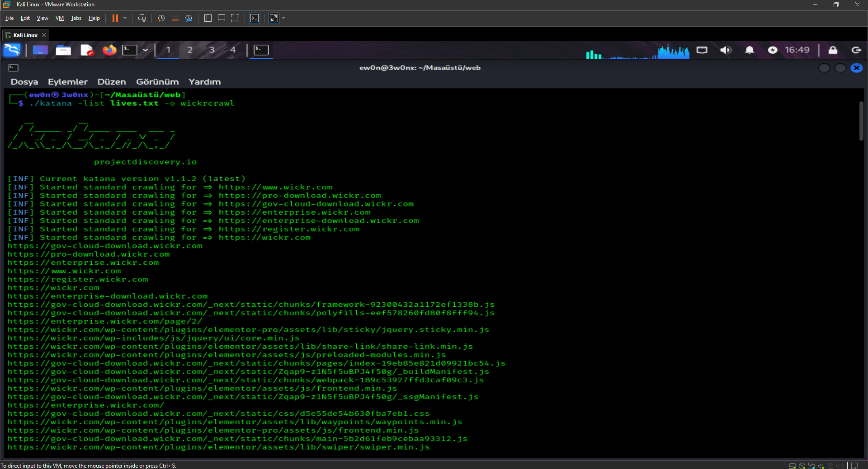This screenshot has height=469, width=868.
Task: Open the snapshot manager
Action: pyautogui.click(x=189, y=18)
